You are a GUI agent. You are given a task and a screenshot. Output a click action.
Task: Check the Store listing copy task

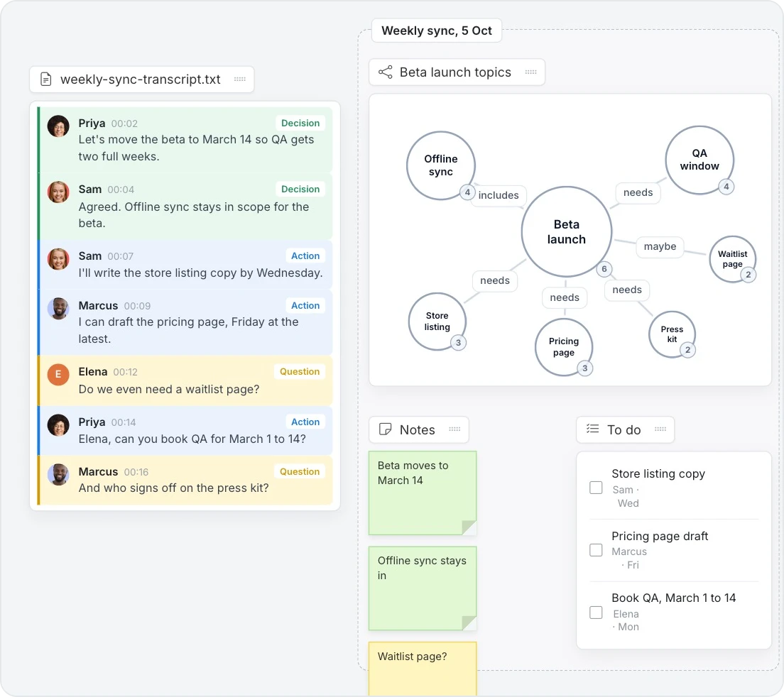coord(596,488)
